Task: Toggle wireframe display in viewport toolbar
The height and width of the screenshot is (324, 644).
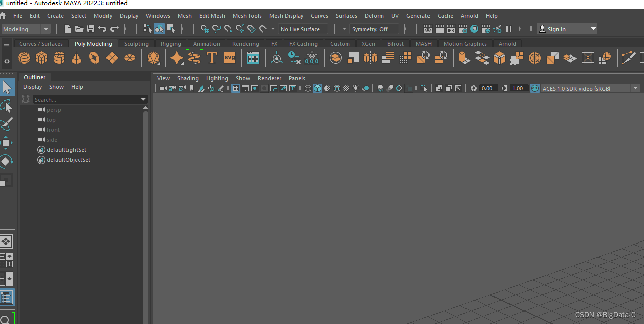Action: [308, 88]
